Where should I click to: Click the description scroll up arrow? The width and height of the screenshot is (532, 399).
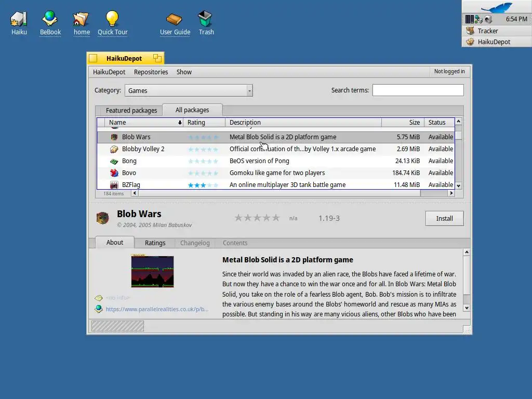[467, 252]
